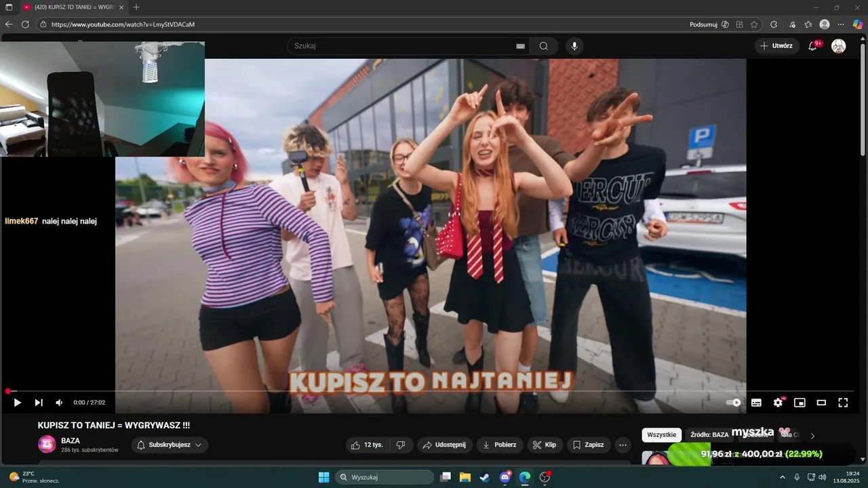This screenshot has height=488, width=868.
Task: Open weather widget 23°C
Action: pyautogui.click(x=34, y=477)
